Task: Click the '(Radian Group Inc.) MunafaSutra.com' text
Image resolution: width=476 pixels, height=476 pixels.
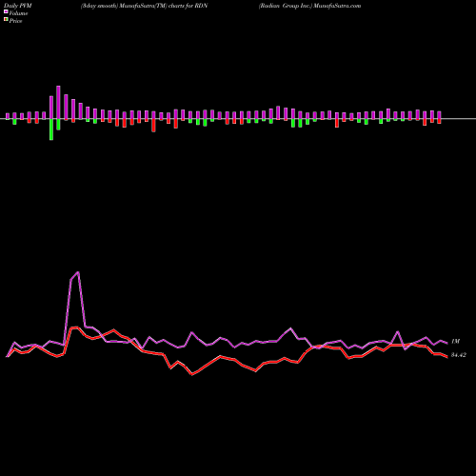Action: pos(309,6)
